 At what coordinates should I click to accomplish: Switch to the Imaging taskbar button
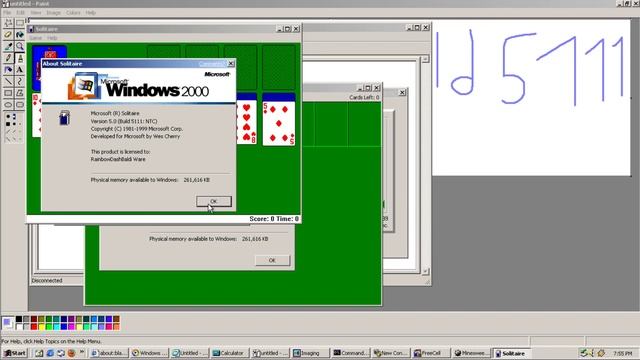[x=310, y=353]
